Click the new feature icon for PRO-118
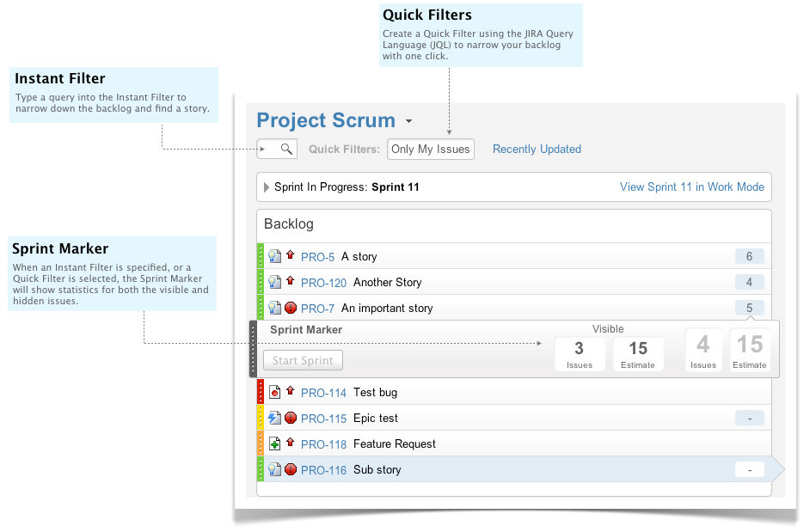Viewport: 810px width, 532px height. [275, 444]
